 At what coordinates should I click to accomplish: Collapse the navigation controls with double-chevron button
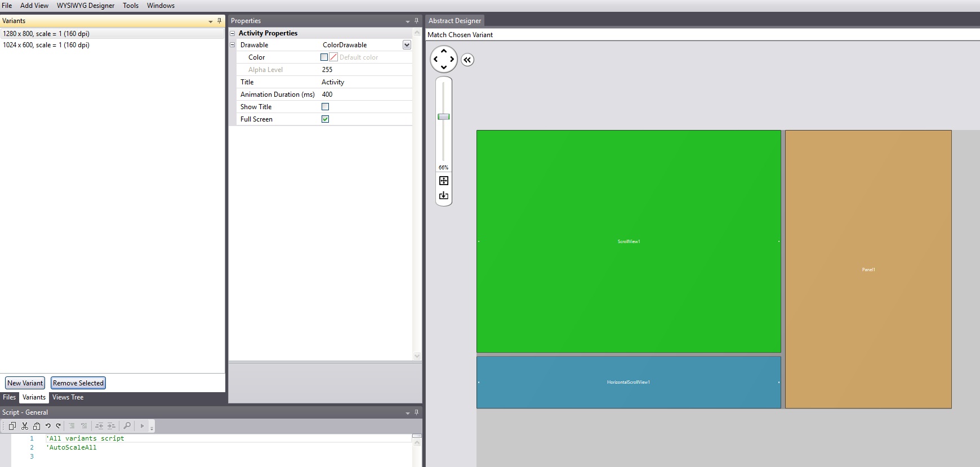click(x=467, y=60)
